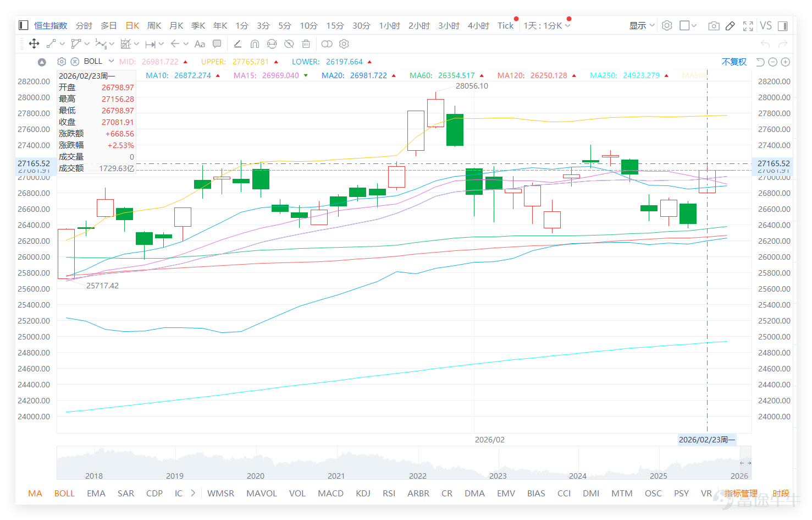Zoom in chart with plus icon
The image size is (812, 520).
coord(786,62)
